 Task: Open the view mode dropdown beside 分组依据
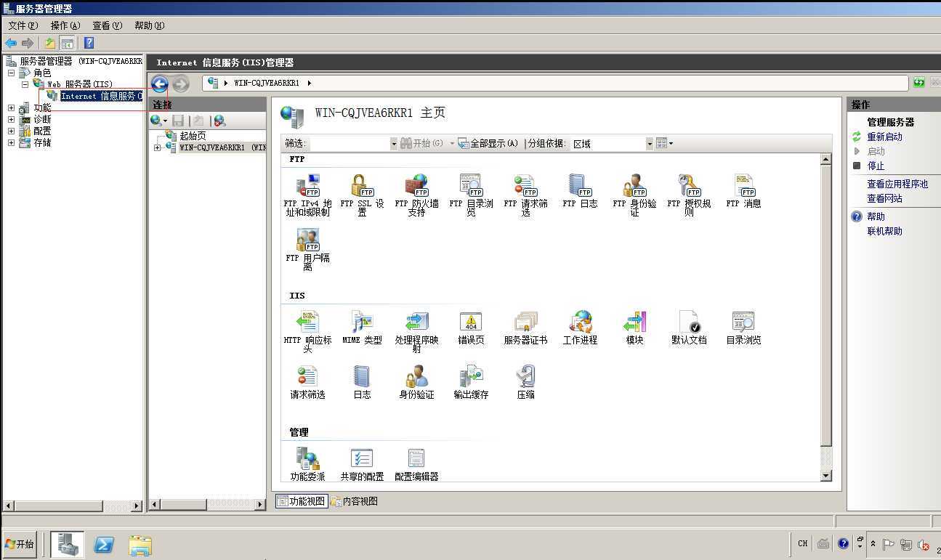pyautogui.click(x=664, y=144)
